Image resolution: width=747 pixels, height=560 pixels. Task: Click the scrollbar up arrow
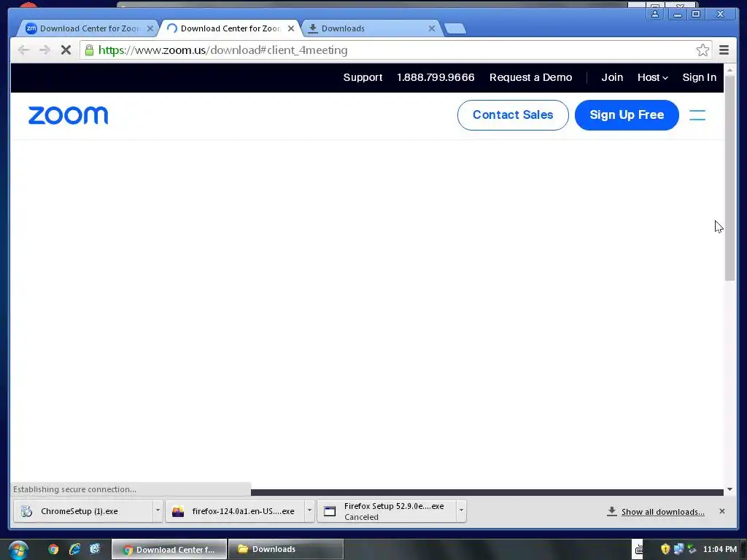[x=729, y=70]
